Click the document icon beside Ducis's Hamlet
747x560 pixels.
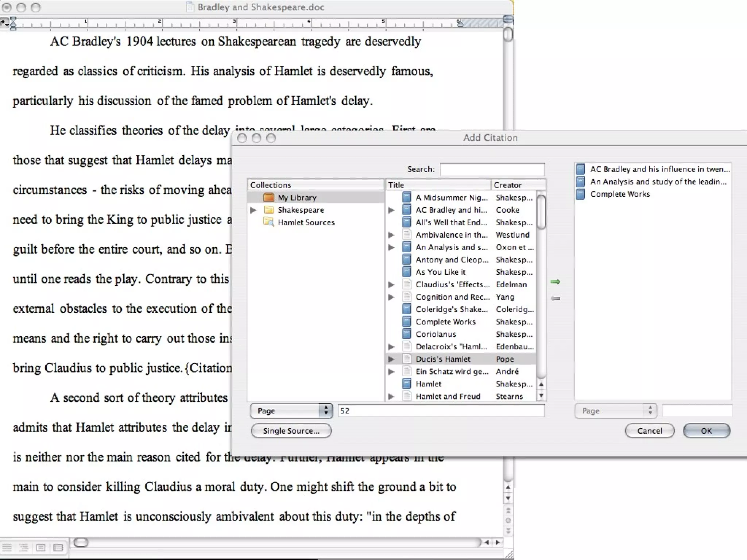[x=406, y=359]
